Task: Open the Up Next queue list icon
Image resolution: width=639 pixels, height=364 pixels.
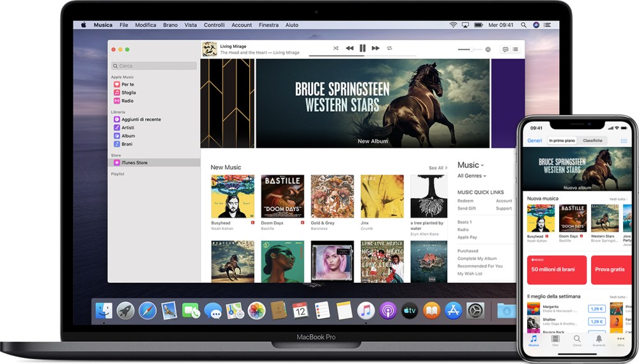Action: pos(516,49)
